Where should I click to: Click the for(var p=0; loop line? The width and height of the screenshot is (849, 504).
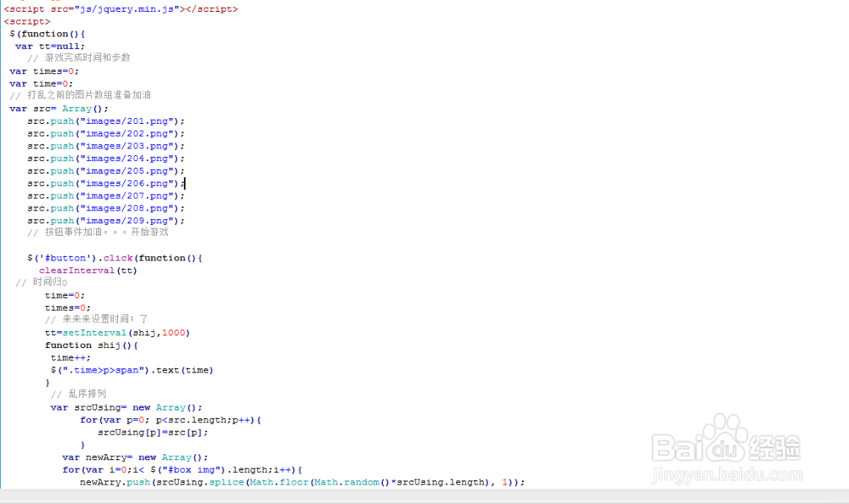tap(171, 420)
